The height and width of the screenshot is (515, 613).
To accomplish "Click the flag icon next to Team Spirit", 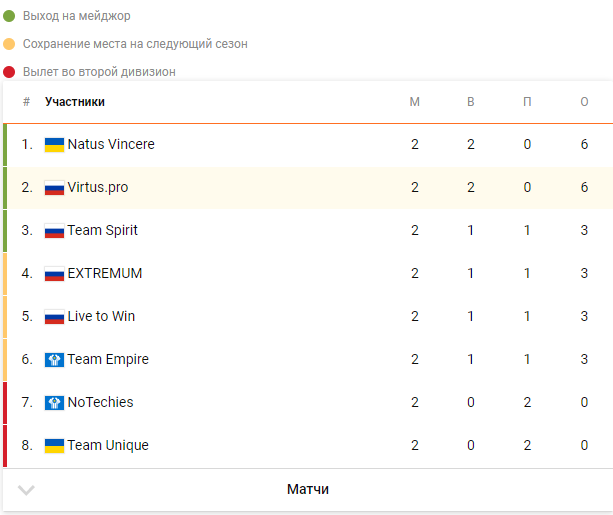I will tap(54, 231).
